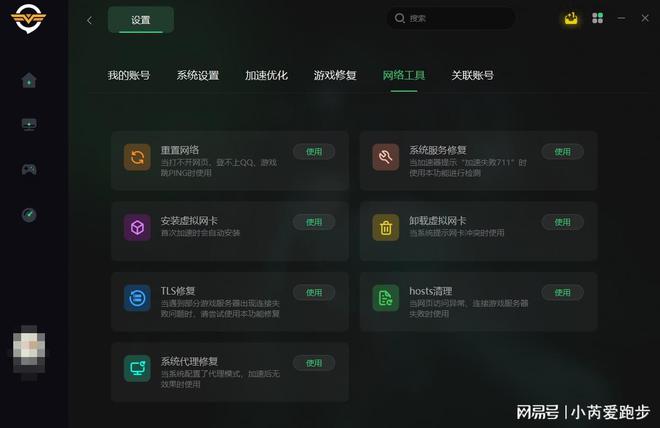
Task: Open the four-square grid menu icon
Action: click(597, 18)
